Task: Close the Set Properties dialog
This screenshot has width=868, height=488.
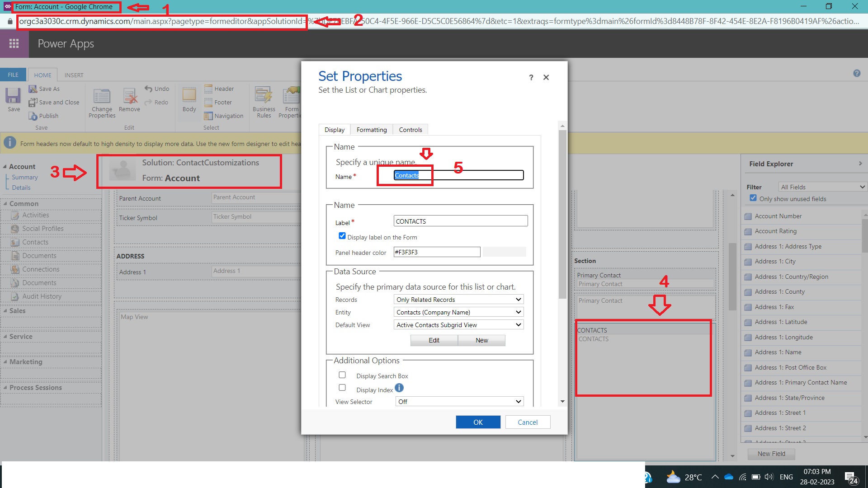Action: click(x=546, y=78)
